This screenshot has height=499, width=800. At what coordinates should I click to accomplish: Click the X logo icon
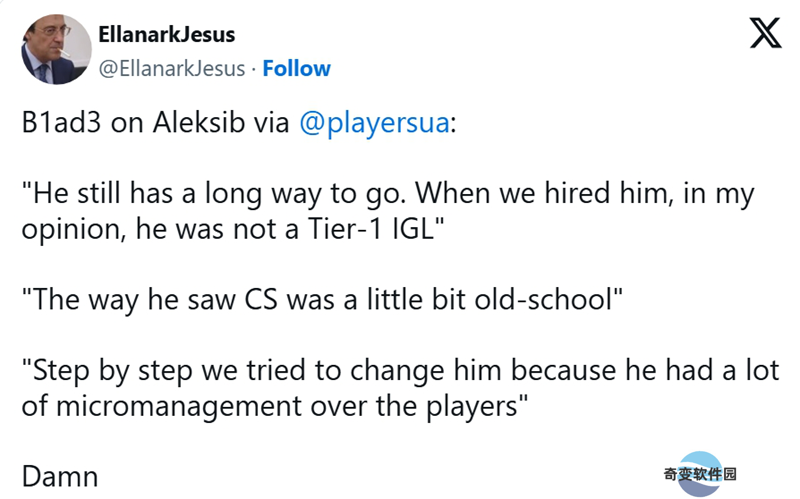765,36
